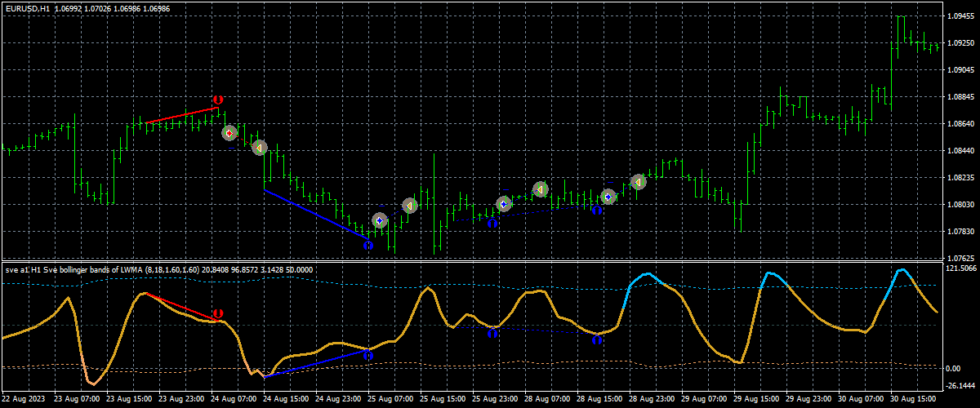Screen dimensions: 980x408
Task: Select the red divergence circle in the indicator window
Action: tap(217, 313)
